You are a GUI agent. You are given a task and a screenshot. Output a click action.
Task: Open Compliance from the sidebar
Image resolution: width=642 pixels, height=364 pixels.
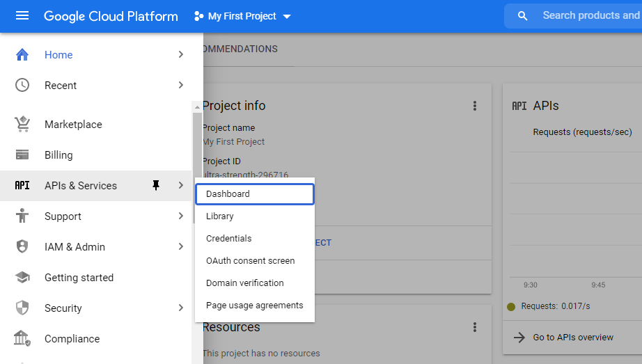[x=72, y=339]
